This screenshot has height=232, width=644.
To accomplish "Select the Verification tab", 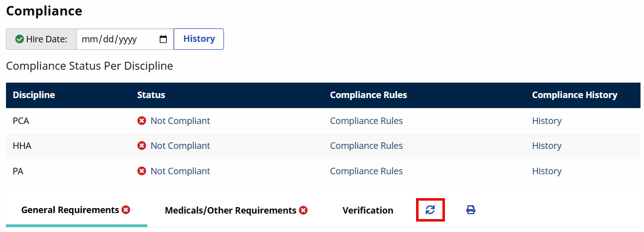I will coord(368,211).
